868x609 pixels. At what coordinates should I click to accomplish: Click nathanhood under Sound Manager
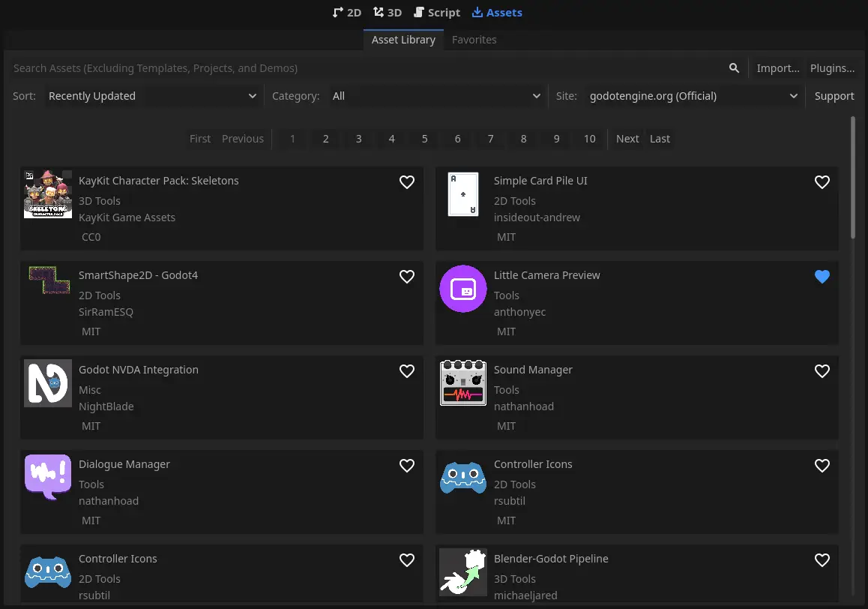(x=524, y=406)
